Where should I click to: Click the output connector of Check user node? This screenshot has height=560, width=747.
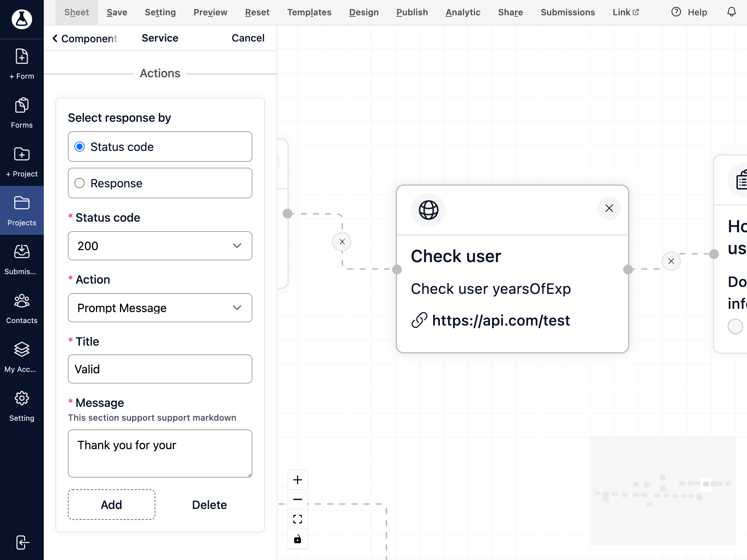628,269
